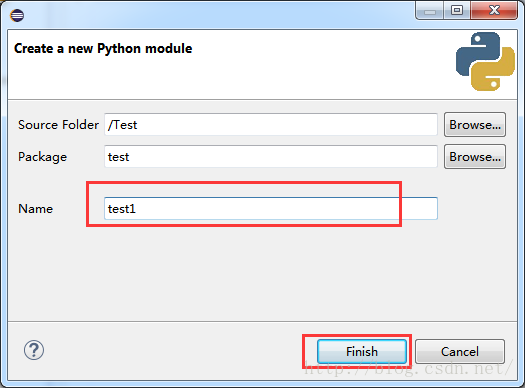Click the blank area below the Name field

(x=262, y=271)
